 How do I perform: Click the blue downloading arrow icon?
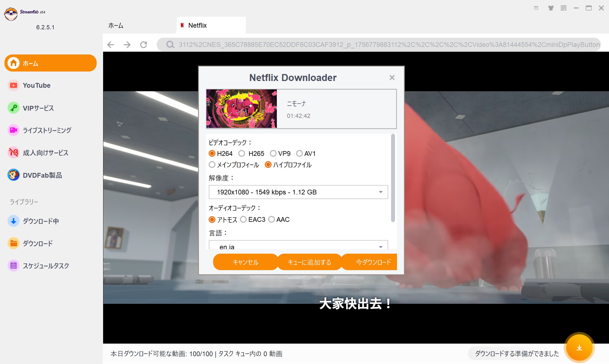[x=13, y=221]
